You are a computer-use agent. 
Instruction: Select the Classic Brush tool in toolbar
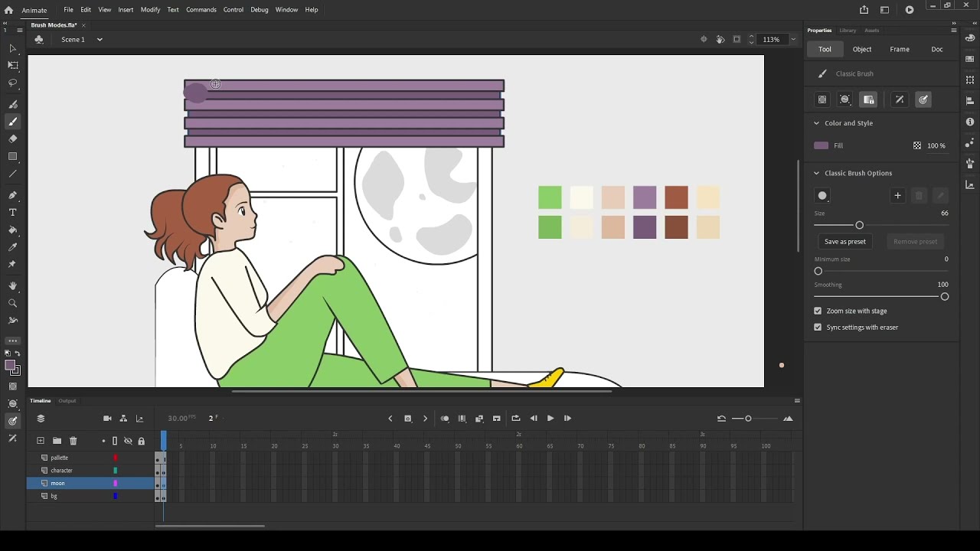pyautogui.click(x=13, y=122)
